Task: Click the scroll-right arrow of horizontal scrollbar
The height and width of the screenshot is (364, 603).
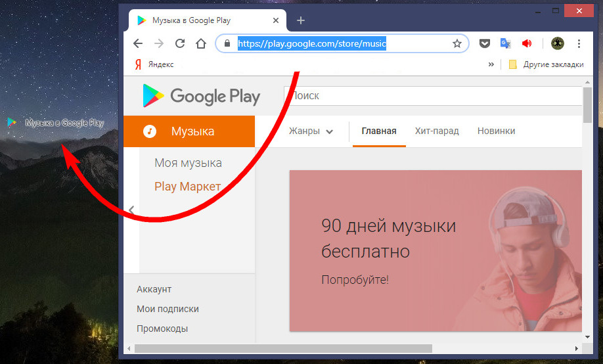Action: coord(577,349)
